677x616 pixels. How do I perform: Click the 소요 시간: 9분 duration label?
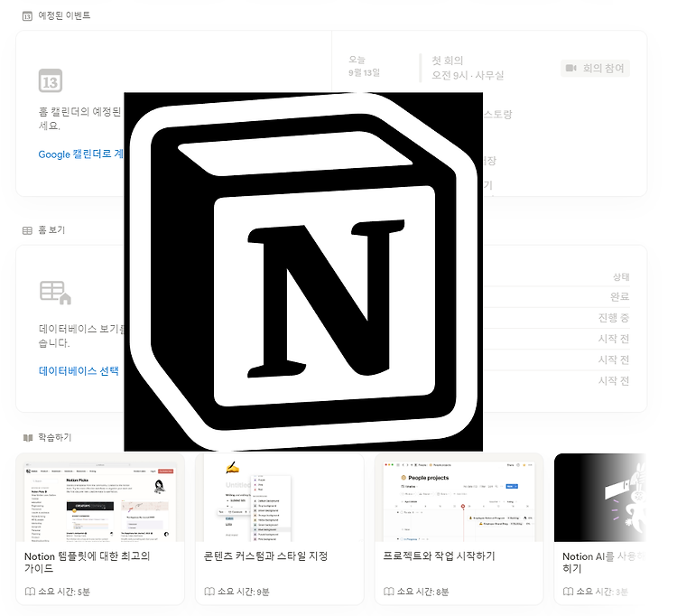point(244,592)
